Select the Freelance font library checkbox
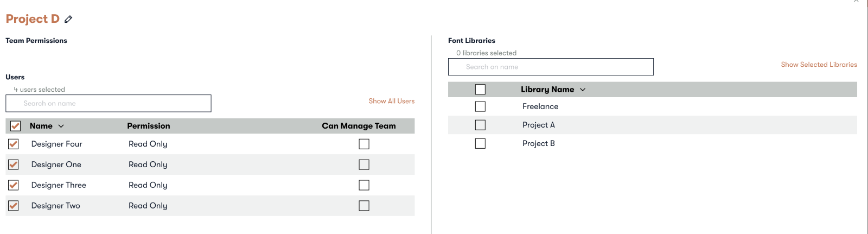This screenshot has width=868, height=234. click(480, 106)
